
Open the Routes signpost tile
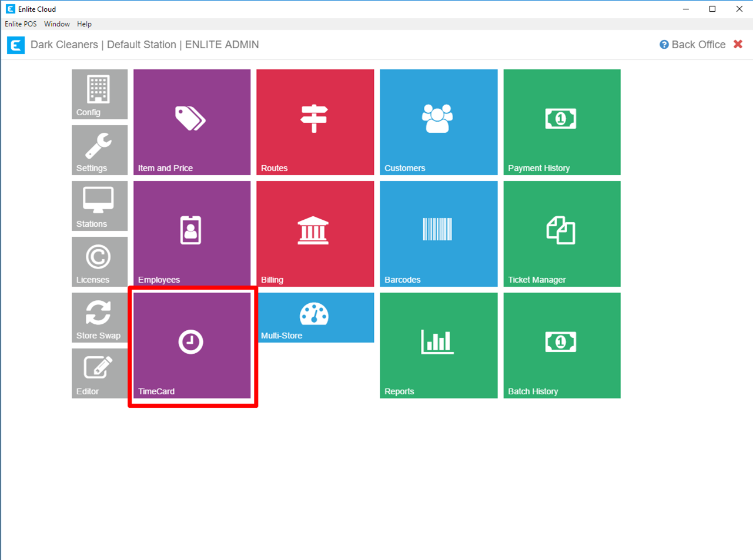[x=315, y=122]
